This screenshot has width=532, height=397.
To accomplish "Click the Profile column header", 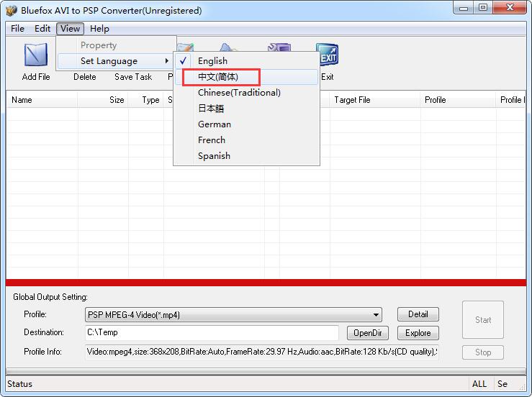I will pos(459,100).
